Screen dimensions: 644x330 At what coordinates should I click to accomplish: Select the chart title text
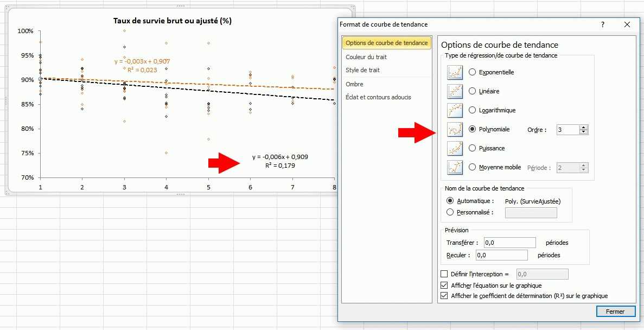click(x=172, y=21)
